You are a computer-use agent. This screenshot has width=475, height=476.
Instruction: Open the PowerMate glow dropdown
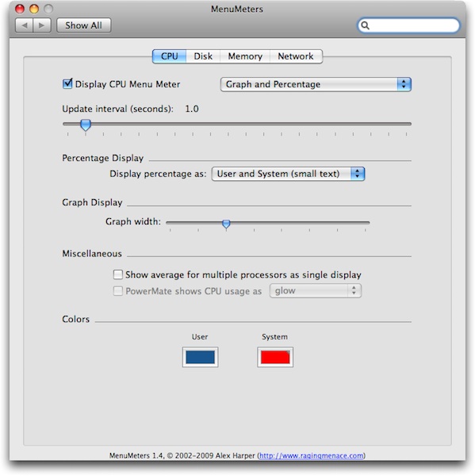pos(316,291)
